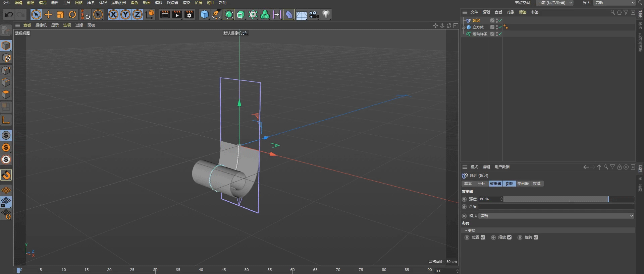644x274 pixels.
Task: Open the Attribute Manager hamburger menu
Action: 465,167
